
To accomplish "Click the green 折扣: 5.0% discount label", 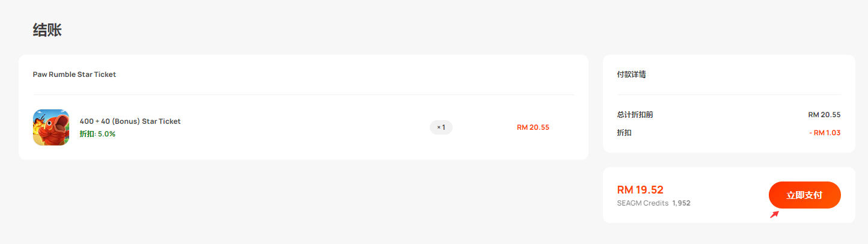I will 97,134.
